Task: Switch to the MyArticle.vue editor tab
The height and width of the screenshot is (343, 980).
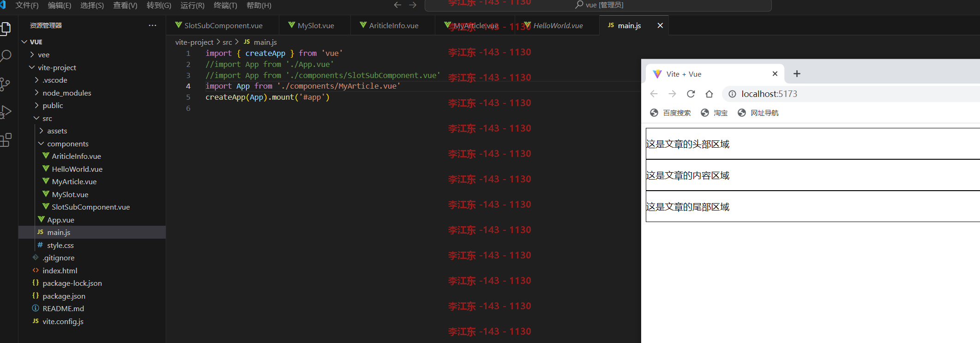Action: [475, 25]
